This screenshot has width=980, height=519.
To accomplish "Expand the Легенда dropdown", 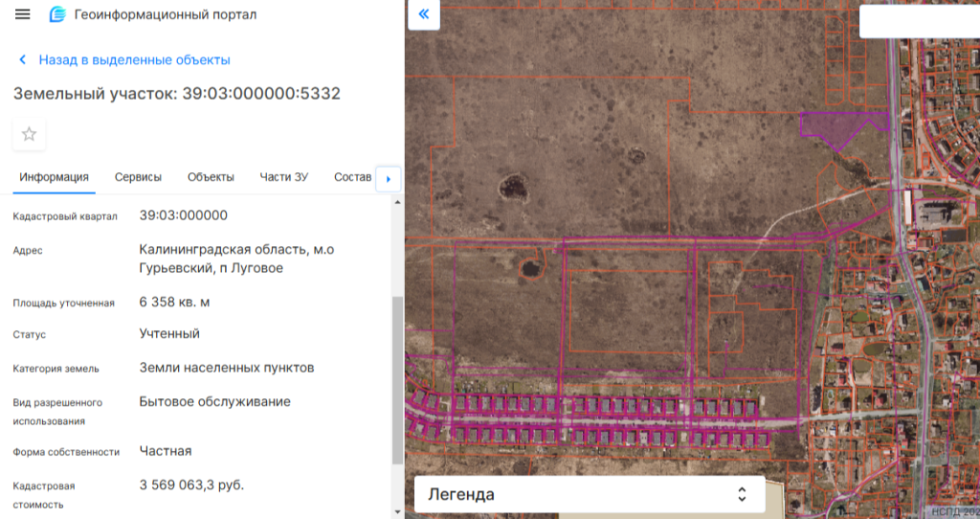I will click(590, 495).
